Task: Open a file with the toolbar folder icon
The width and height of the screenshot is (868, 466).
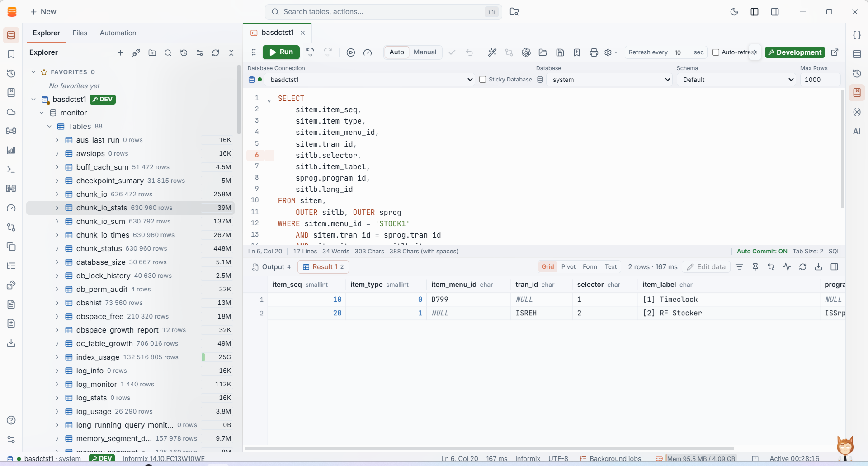Action: pyautogui.click(x=543, y=52)
